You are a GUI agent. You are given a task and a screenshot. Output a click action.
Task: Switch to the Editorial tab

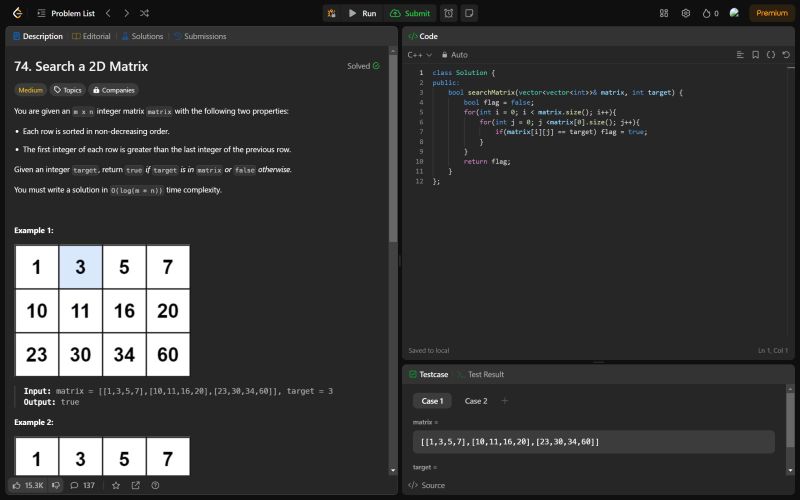coord(91,36)
